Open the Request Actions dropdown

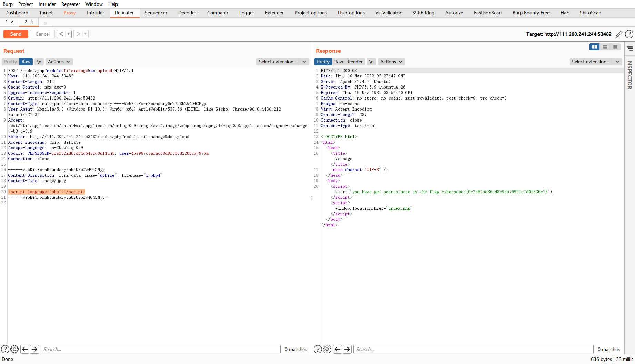tap(59, 62)
